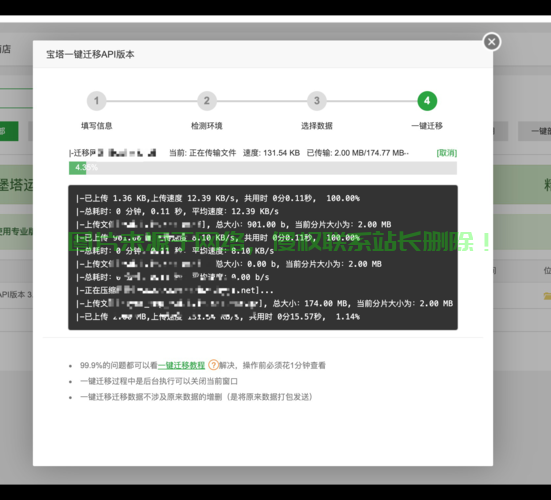Click log line 总大小: 0.00 b
The image size is (551, 500).
pos(229,264)
